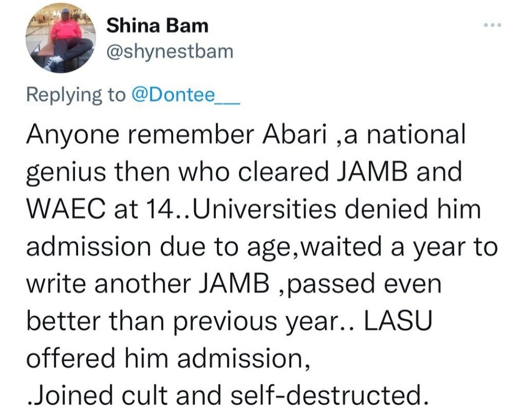Screen dimensions: 519x420
Task: Open the Shina Bam display name
Action: [157, 25]
